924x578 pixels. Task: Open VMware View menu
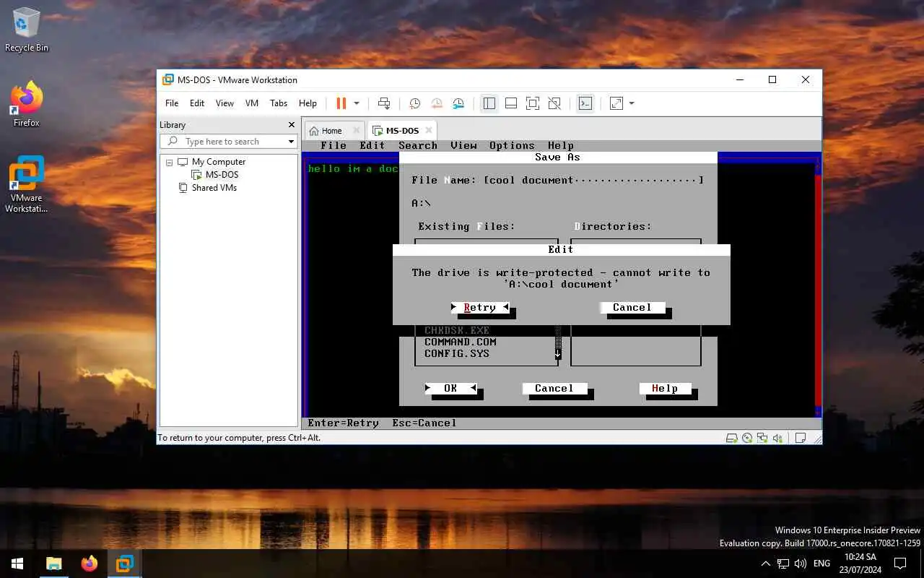click(225, 103)
